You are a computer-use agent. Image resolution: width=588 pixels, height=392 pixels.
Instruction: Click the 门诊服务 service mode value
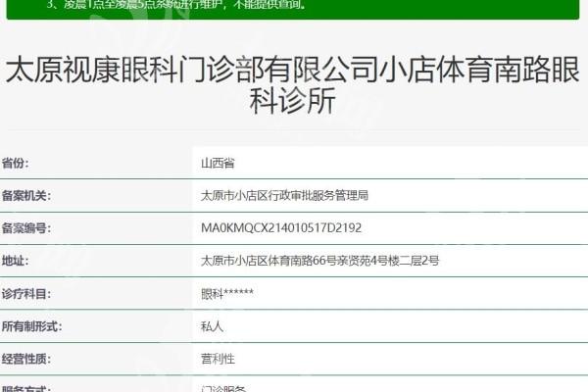(222, 388)
